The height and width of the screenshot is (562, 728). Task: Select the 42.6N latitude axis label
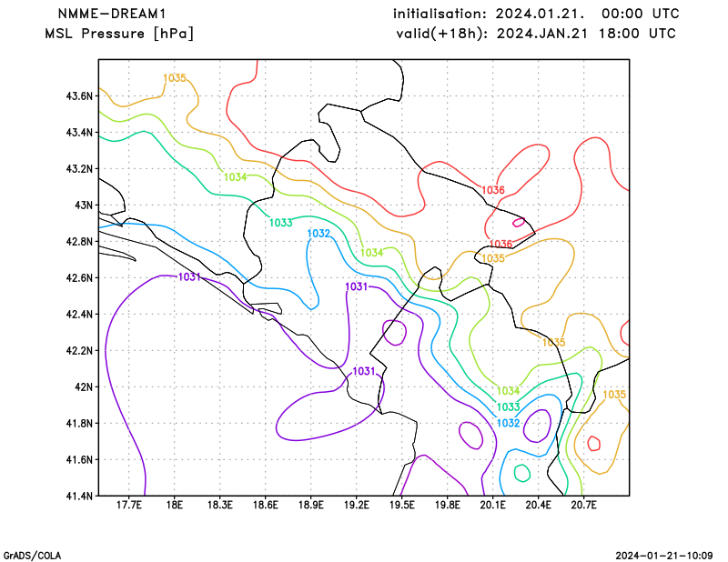coord(79,277)
